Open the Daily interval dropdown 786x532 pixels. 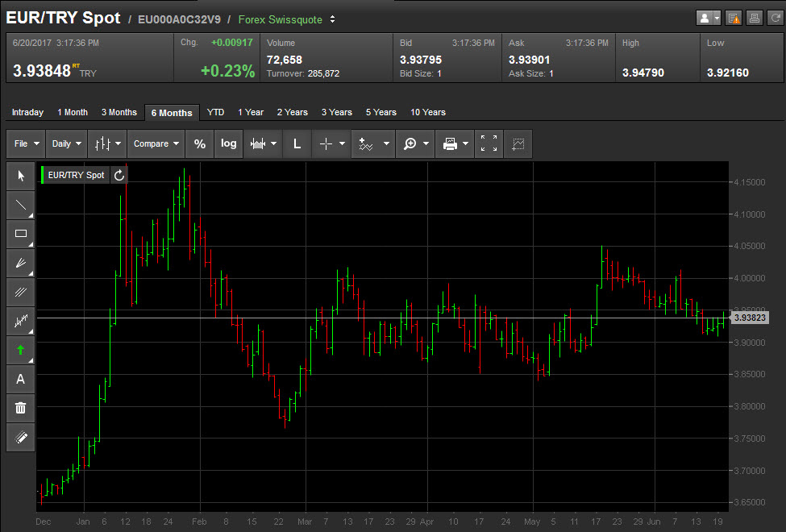tap(66, 143)
